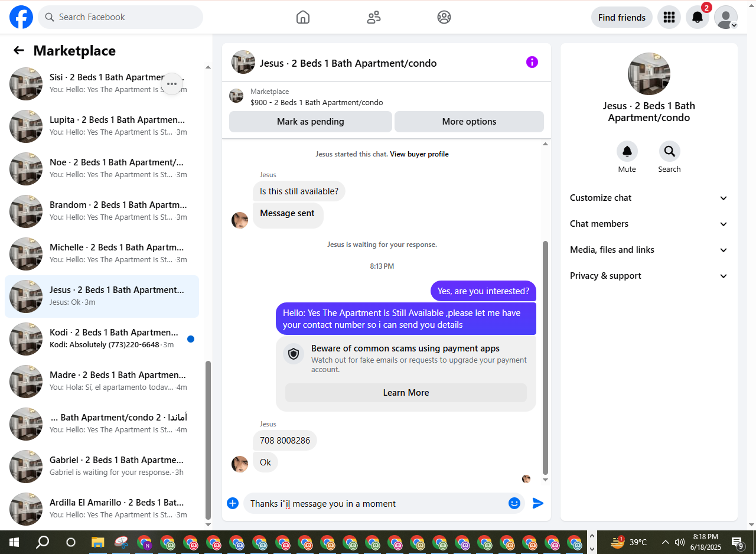Open the Noe apartment conversation
756x554 pixels.
(102, 169)
